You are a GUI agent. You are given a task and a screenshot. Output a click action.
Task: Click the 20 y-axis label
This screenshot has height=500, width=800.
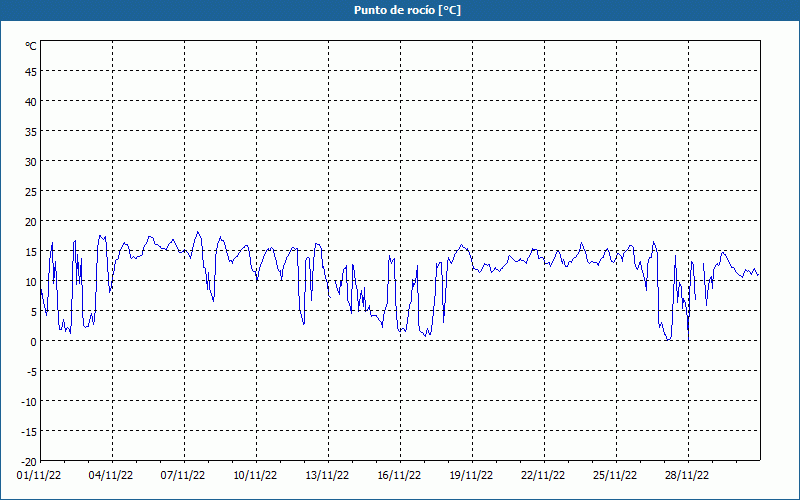[x=31, y=222]
